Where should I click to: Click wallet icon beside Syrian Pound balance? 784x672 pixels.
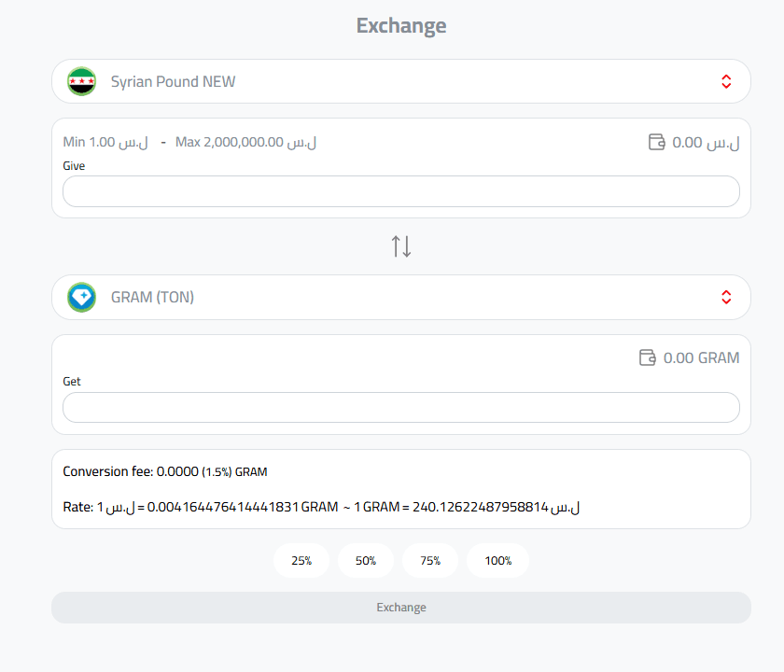(x=656, y=142)
